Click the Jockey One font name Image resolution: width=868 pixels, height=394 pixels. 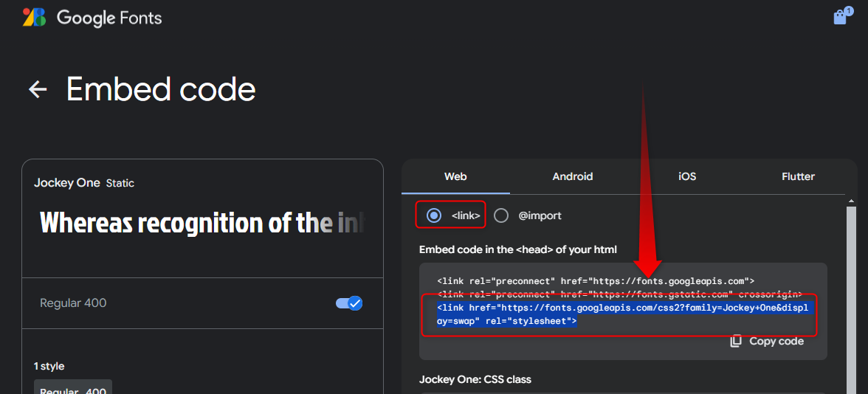click(67, 183)
